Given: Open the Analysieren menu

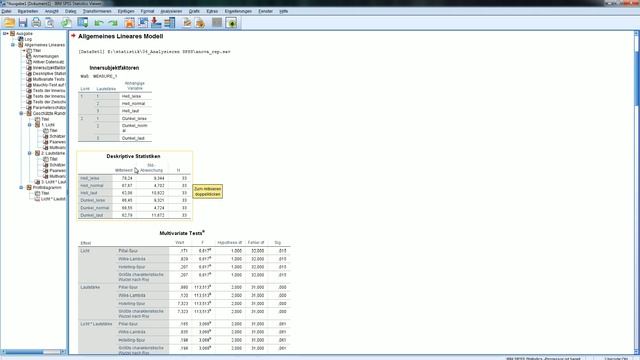Looking at the screenshot, I should point(171,11).
